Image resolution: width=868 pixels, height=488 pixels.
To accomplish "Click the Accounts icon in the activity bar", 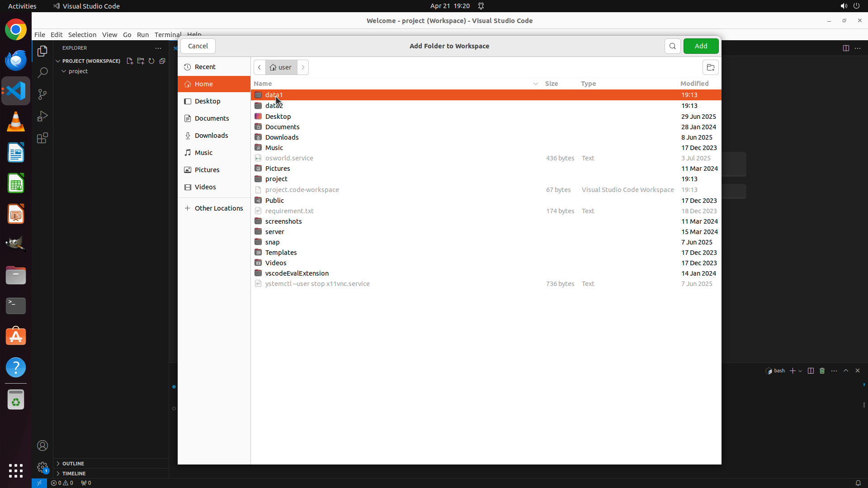I will 42,446.
